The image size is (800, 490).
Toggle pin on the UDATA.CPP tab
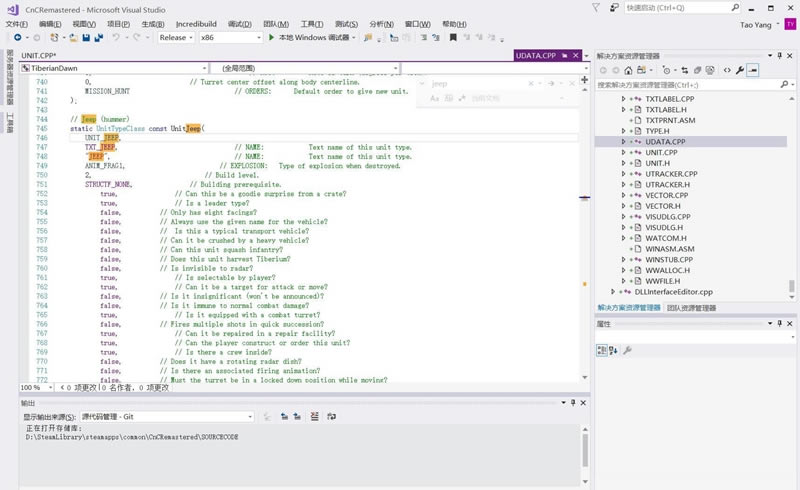coord(565,55)
